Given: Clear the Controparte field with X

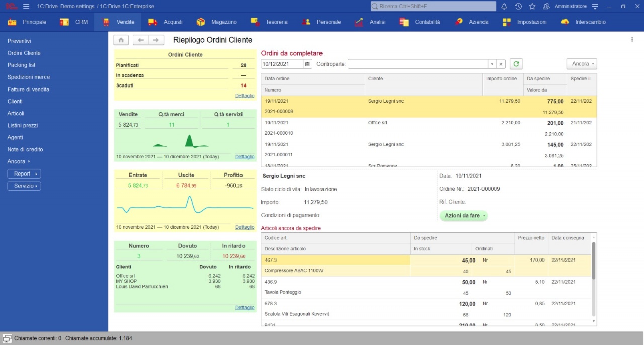Looking at the screenshot, I should (501, 64).
